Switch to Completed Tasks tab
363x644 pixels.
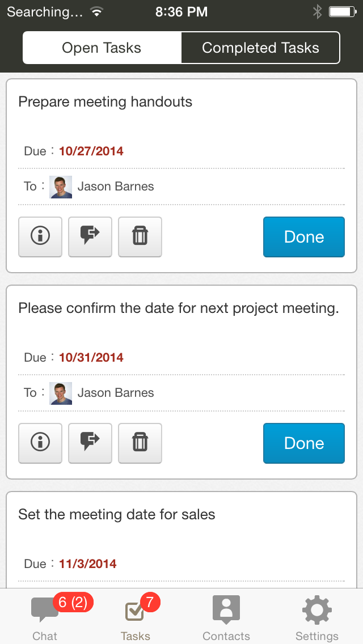click(260, 48)
